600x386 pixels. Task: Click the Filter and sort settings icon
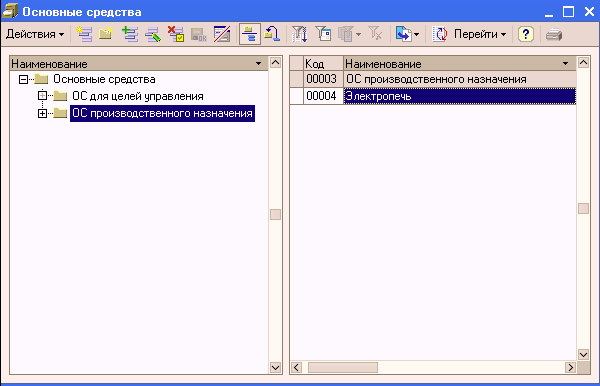[x=299, y=34]
